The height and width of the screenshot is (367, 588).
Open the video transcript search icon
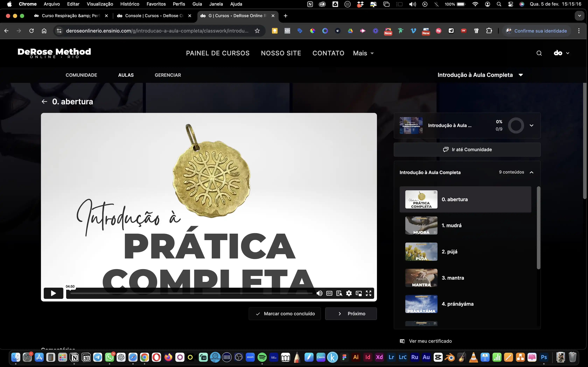coord(339,293)
